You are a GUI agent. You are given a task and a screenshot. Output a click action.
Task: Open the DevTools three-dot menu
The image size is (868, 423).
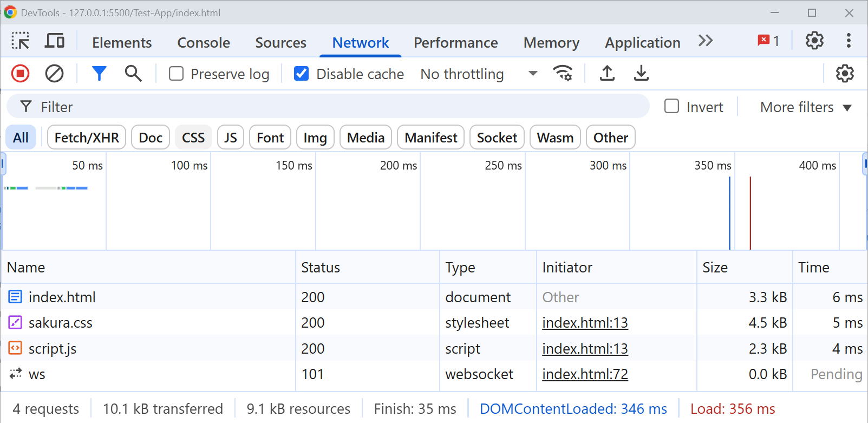tap(849, 41)
